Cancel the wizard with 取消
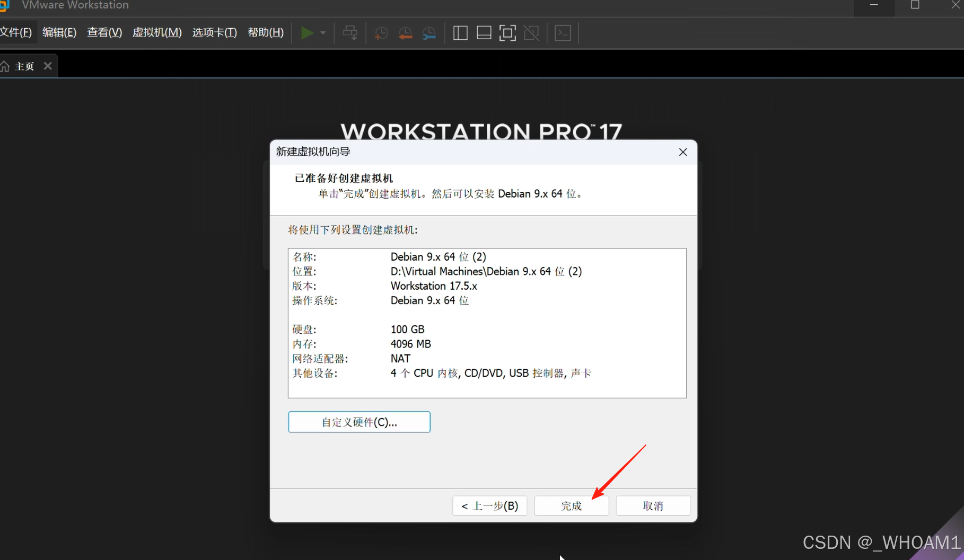The width and height of the screenshot is (964, 560). coord(653,506)
